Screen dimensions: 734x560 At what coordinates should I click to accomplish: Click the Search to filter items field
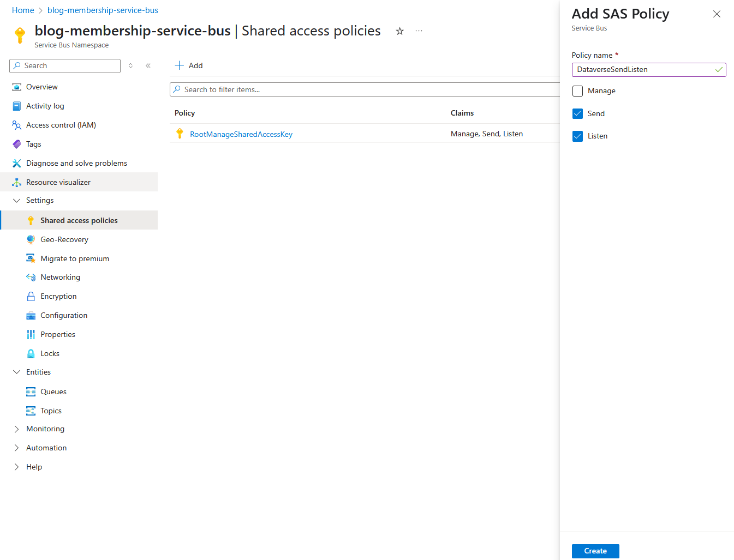click(x=365, y=89)
